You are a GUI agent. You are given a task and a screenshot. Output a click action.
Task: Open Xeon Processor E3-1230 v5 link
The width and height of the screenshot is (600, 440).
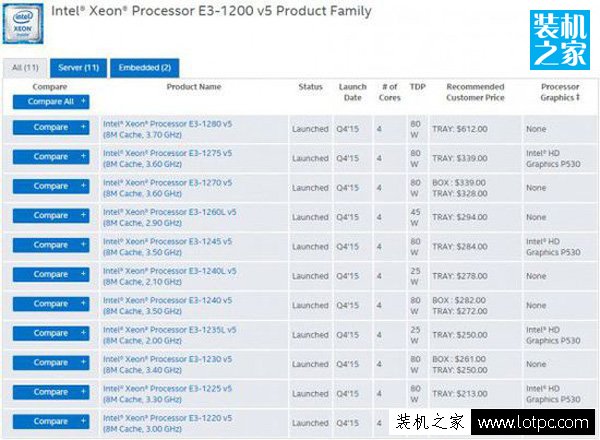(x=168, y=365)
